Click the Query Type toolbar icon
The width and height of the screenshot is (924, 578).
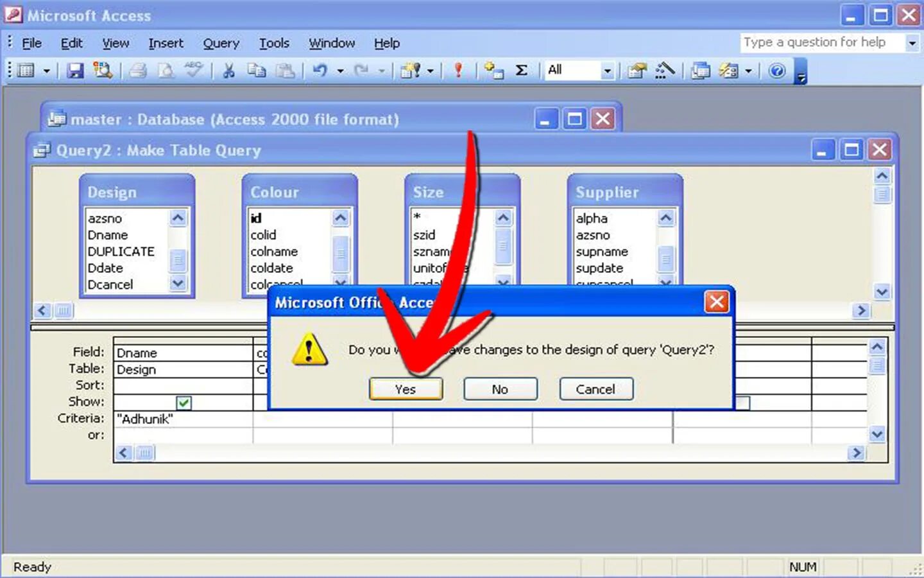[410, 71]
